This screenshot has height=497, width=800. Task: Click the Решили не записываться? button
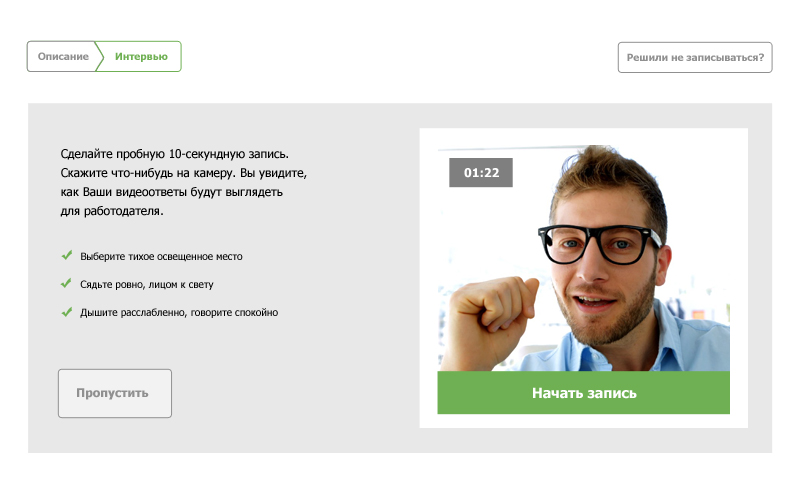[x=695, y=58]
